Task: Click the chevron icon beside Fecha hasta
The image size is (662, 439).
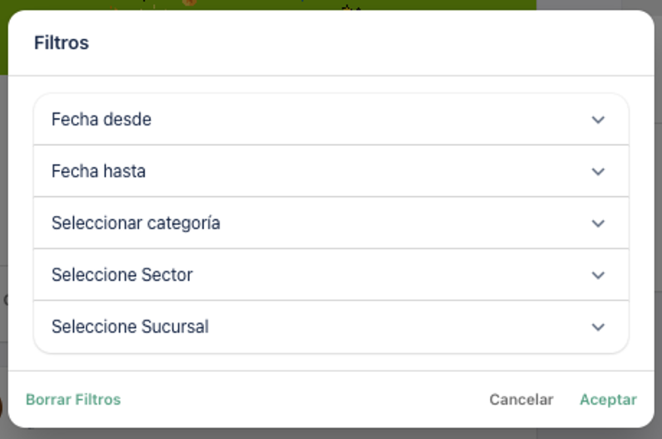Action: (598, 172)
